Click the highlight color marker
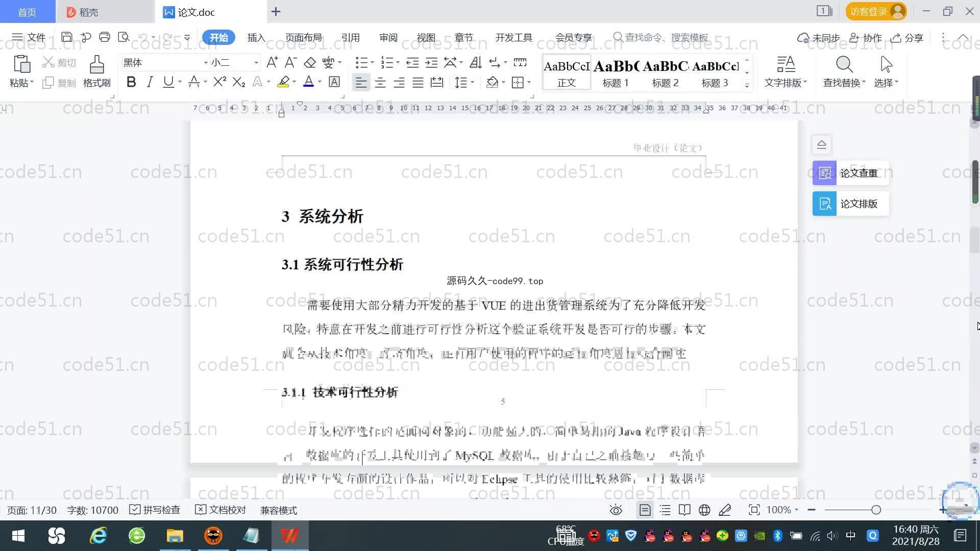Image resolution: width=980 pixels, height=551 pixels. pos(283,82)
